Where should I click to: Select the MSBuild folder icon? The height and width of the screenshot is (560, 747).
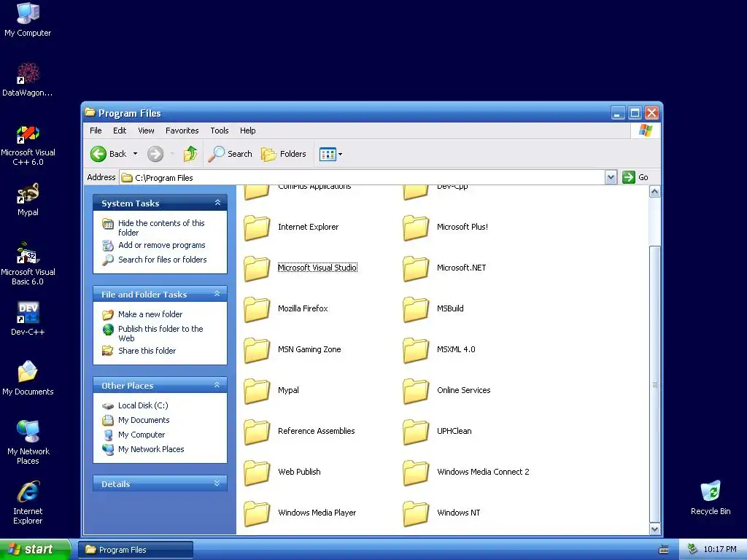coord(416,309)
